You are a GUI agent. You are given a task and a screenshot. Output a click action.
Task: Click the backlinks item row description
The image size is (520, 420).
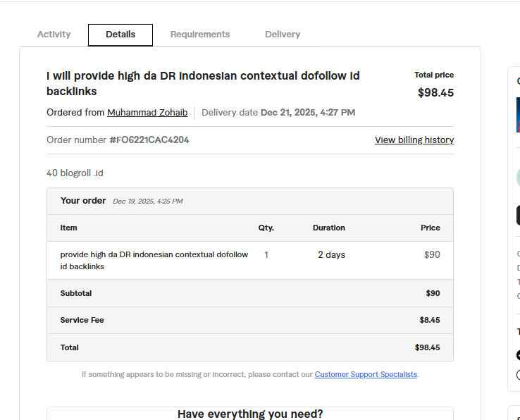coord(154,260)
